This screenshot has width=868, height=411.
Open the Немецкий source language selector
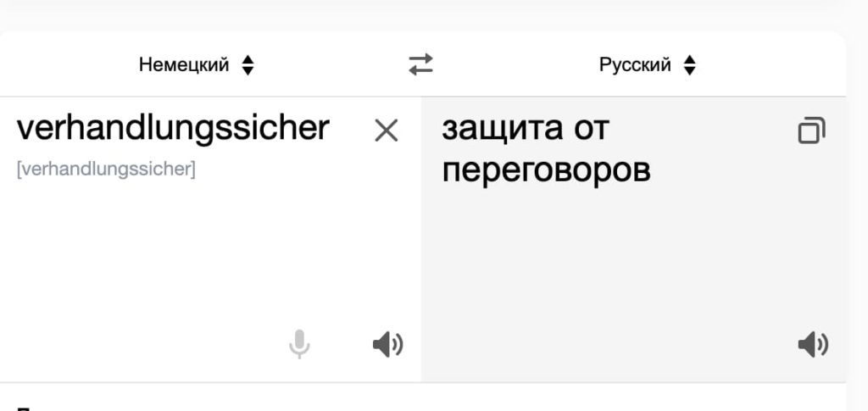[197, 64]
